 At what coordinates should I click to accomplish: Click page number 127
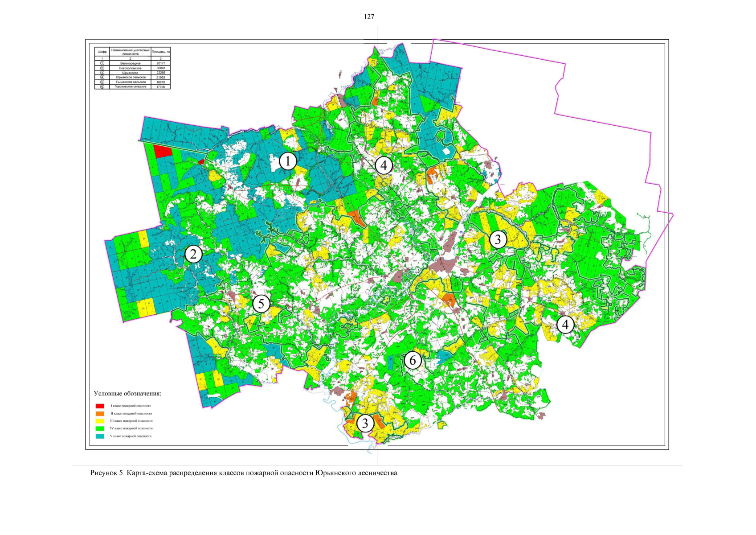369,16
